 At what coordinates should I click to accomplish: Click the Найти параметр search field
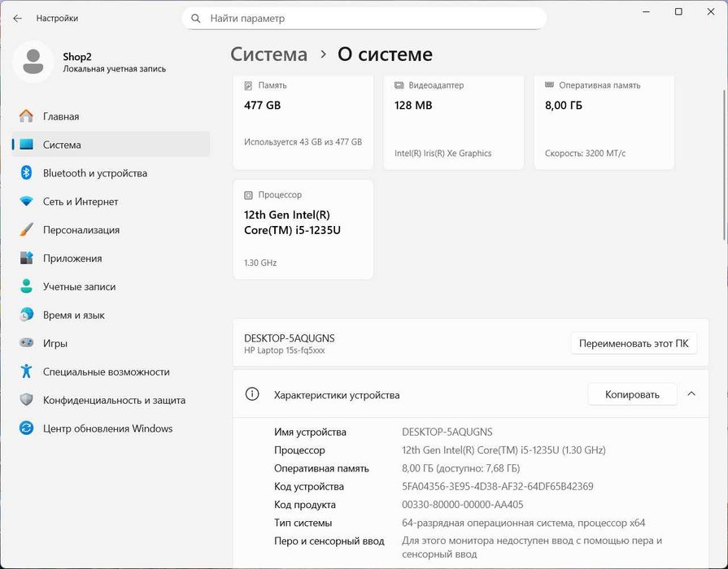pyautogui.click(x=364, y=19)
